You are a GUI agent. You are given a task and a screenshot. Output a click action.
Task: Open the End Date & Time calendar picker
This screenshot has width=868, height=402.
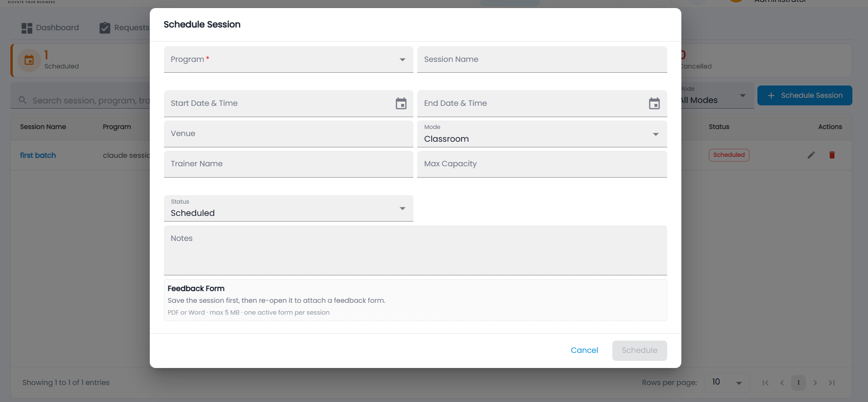[x=654, y=103]
